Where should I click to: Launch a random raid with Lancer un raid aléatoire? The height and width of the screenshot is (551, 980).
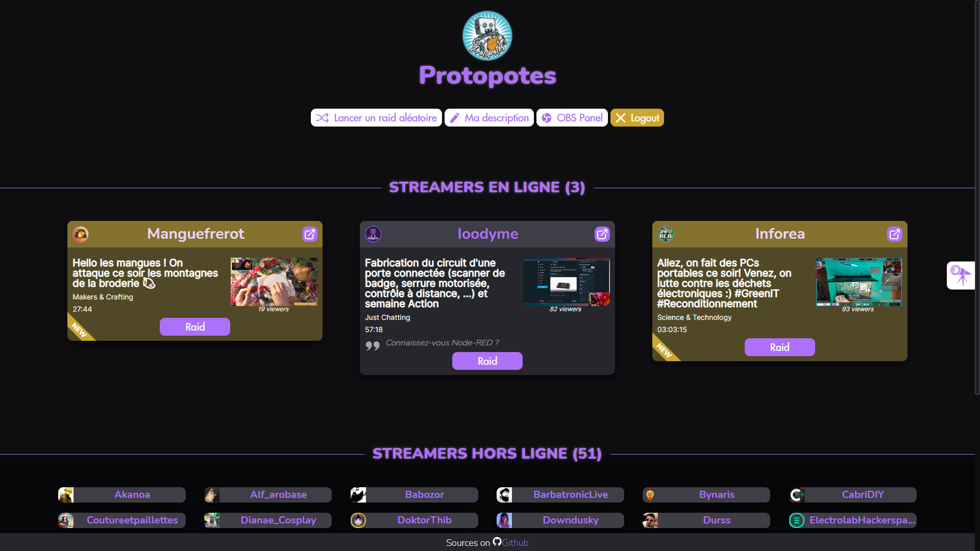pos(376,118)
